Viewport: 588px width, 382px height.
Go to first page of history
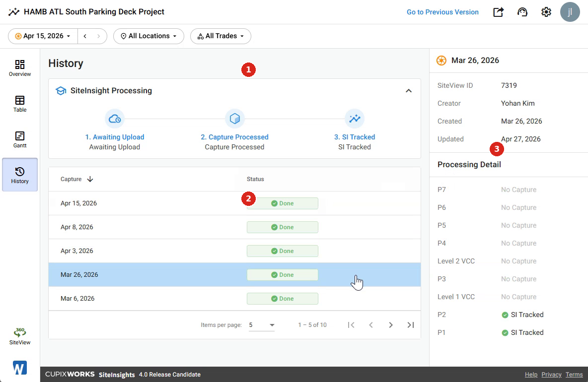tap(351, 325)
